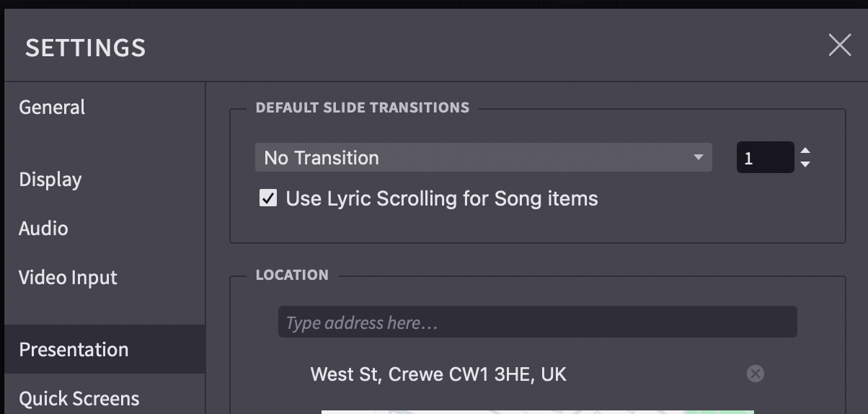Click the transition duration down arrow

(805, 164)
